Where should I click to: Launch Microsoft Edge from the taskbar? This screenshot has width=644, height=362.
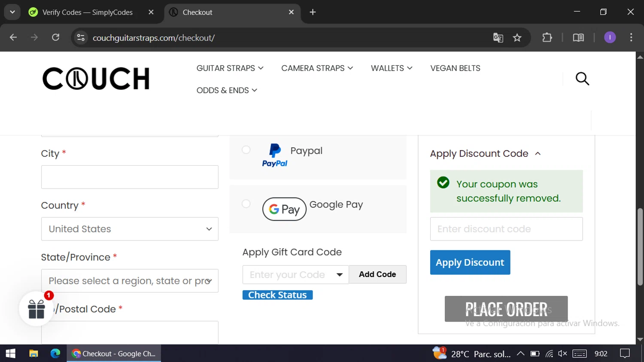coord(55,353)
